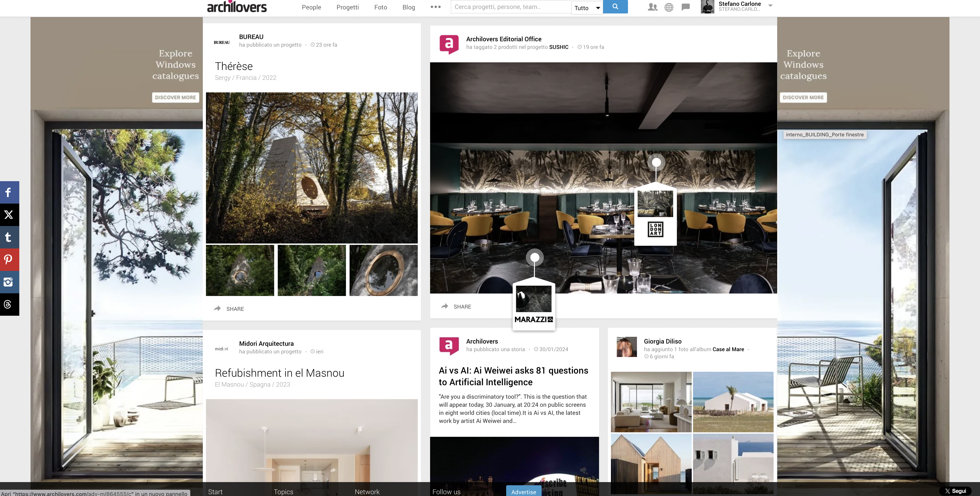
Task: Click the left Discover More button
Action: (x=175, y=97)
